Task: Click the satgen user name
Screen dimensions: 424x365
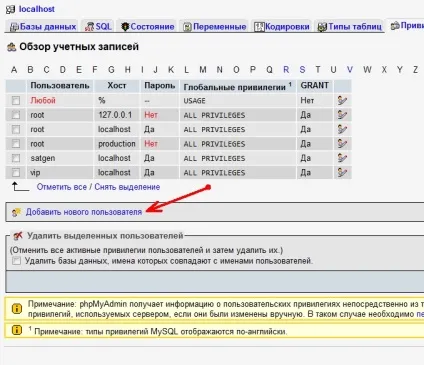Action: pyautogui.click(x=43, y=158)
